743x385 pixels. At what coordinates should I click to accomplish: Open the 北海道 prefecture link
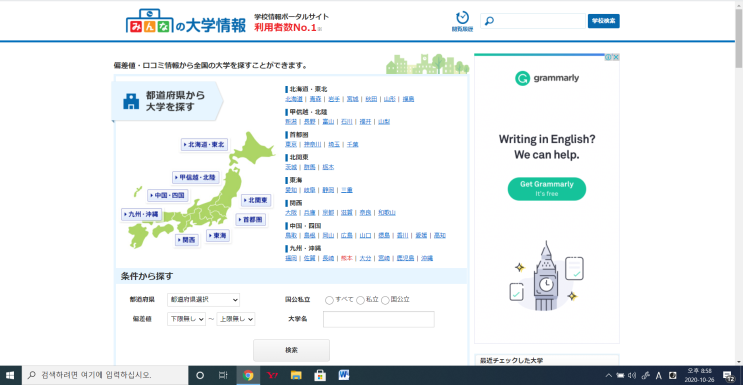tap(294, 99)
